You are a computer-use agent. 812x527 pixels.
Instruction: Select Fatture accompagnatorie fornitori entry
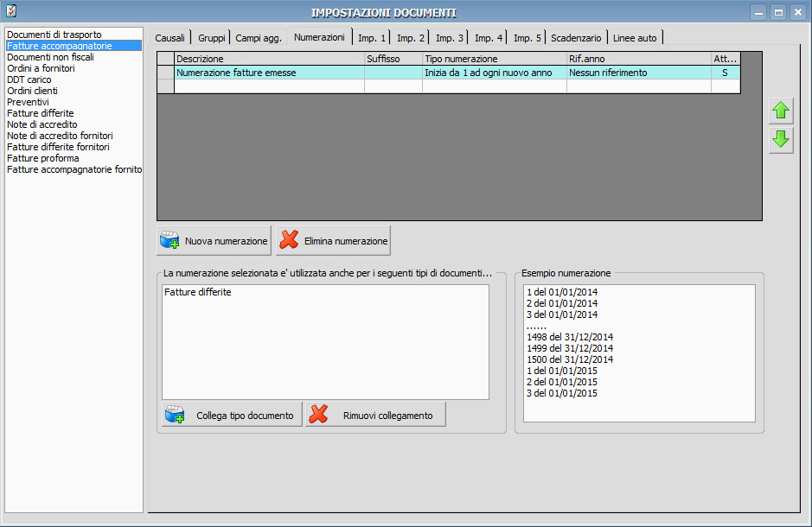pos(74,169)
